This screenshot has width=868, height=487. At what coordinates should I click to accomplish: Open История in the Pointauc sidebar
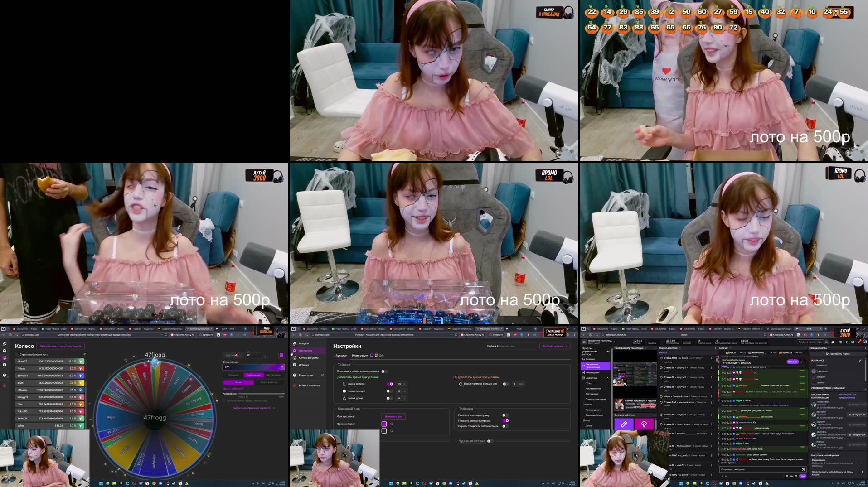pos(304,365)
